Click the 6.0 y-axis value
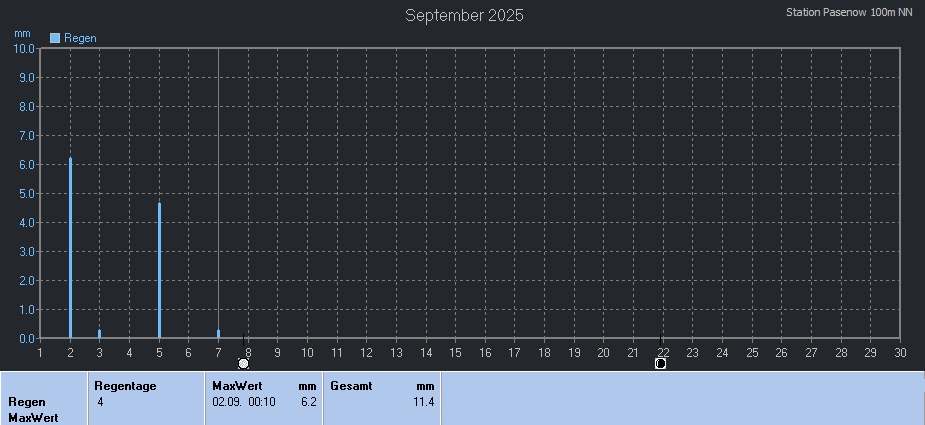The height and width of the screenshot is (425, 925). tap(26, 165)
